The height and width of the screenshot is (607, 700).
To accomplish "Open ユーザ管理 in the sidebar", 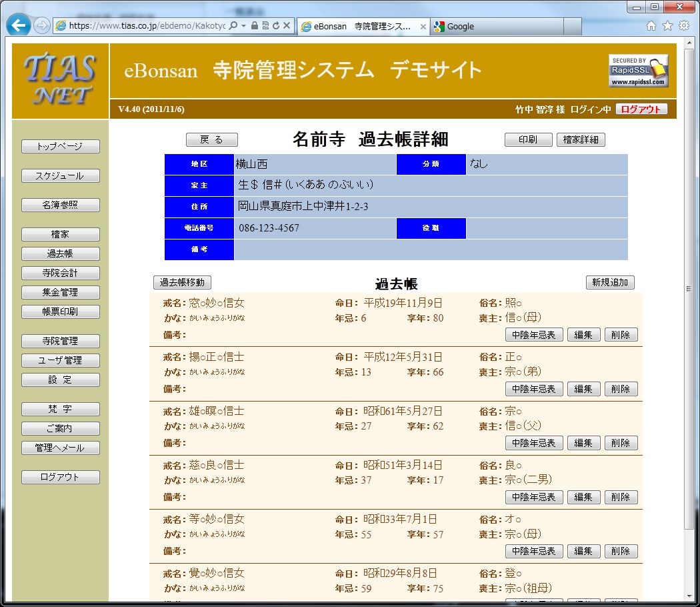I will 60,360.
